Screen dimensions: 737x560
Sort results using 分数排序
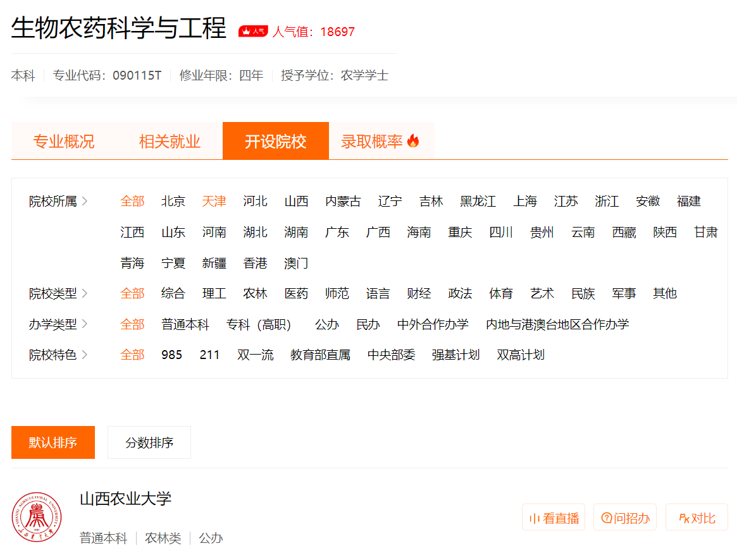(149, 442)
